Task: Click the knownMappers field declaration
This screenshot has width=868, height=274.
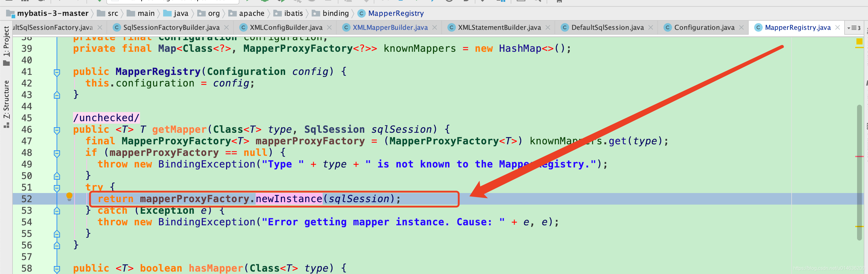Action: (x=419, y=48)
